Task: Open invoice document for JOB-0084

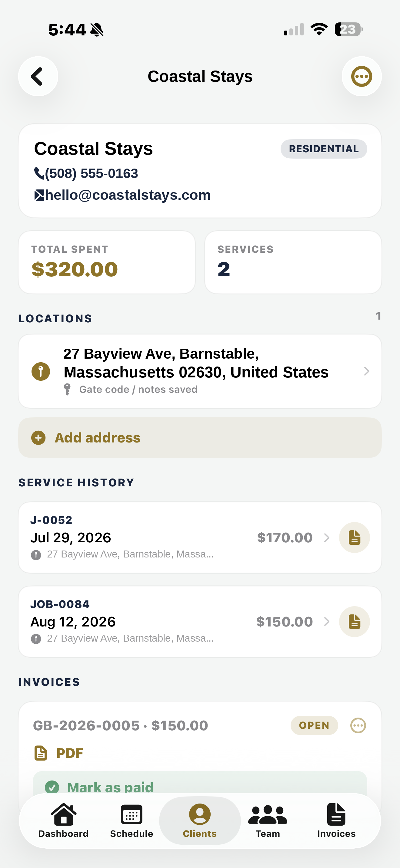Action: [354, 622]
